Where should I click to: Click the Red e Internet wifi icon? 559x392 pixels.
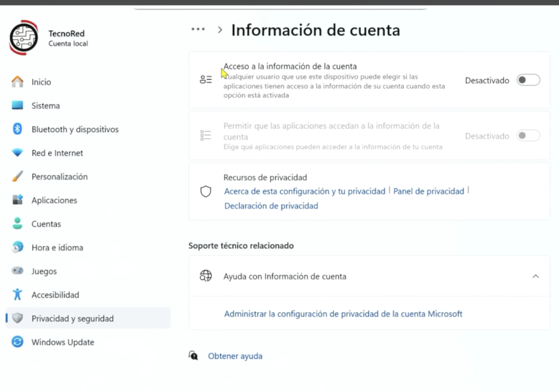(x=17, y=153)
